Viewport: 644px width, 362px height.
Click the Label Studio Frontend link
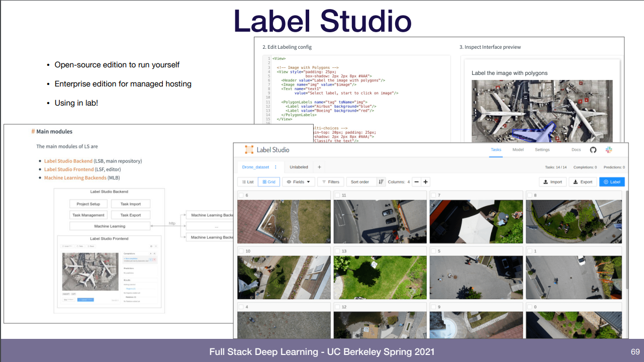tap(68, 169)
